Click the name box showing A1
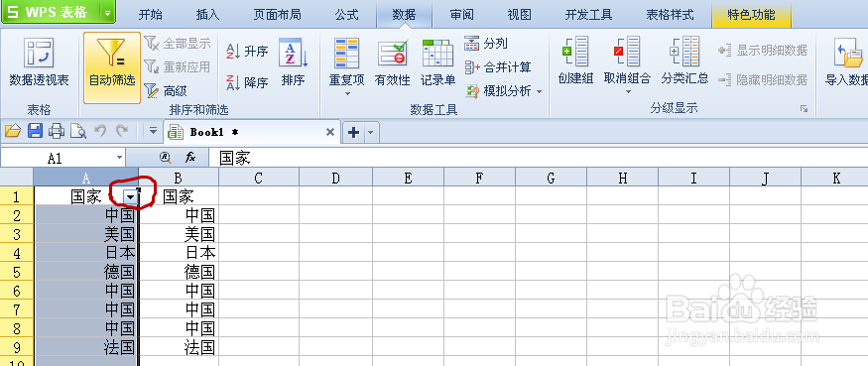 tap(58, 159)
